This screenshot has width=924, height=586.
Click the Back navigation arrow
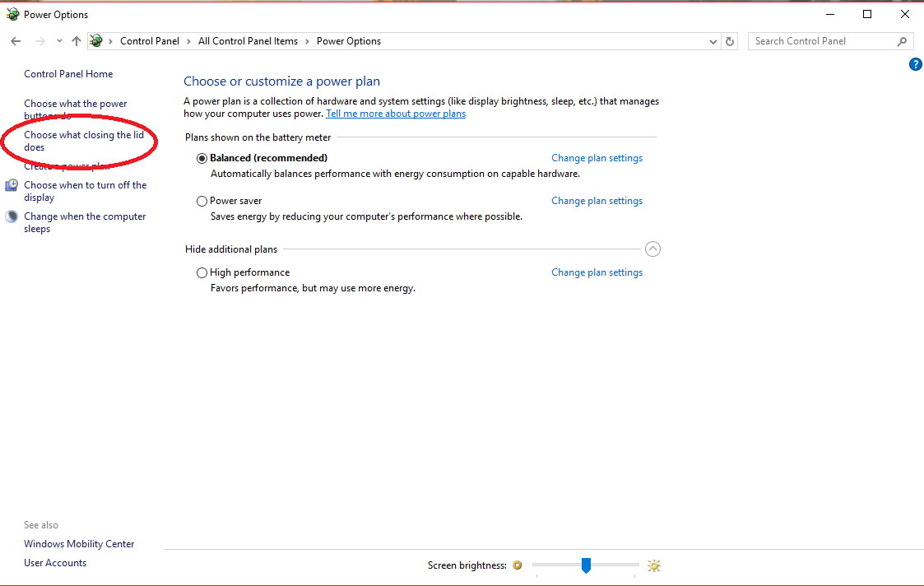point(16,41)
